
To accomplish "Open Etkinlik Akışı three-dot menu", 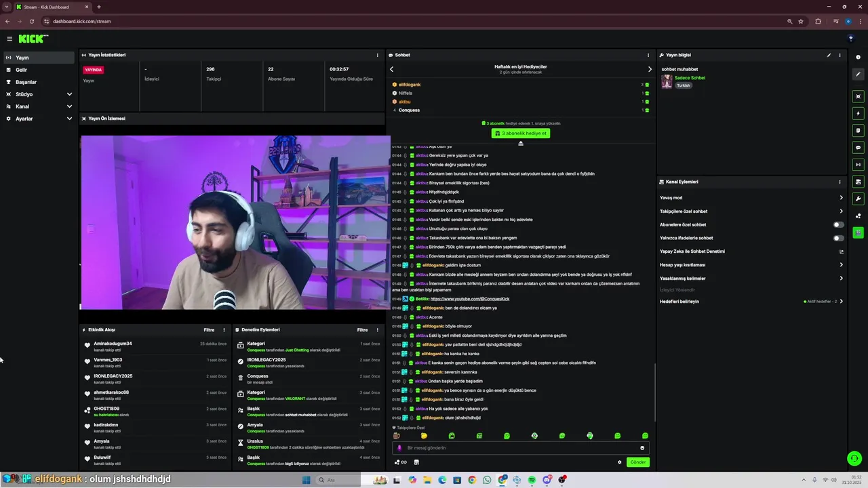I will pos(224,330).
